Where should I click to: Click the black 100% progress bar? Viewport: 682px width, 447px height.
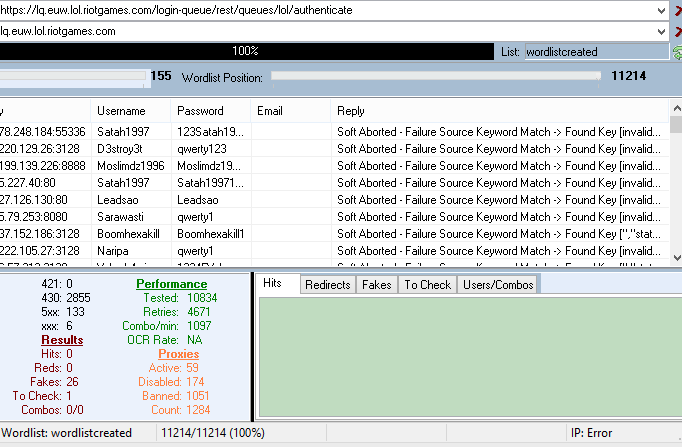coord(247,51)
